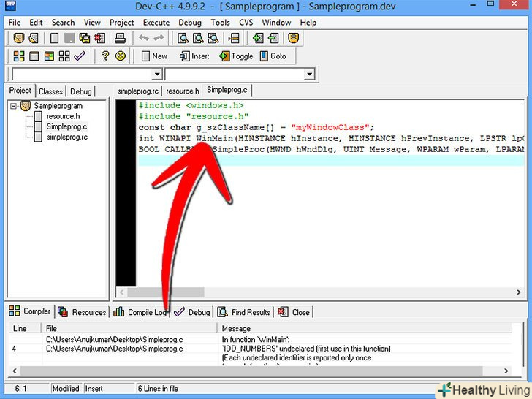Image resolution: width=532 pixels, height=399 pixels.
Task: Switch to the simpleprog.rc editor tab
Action: [138, 91]
